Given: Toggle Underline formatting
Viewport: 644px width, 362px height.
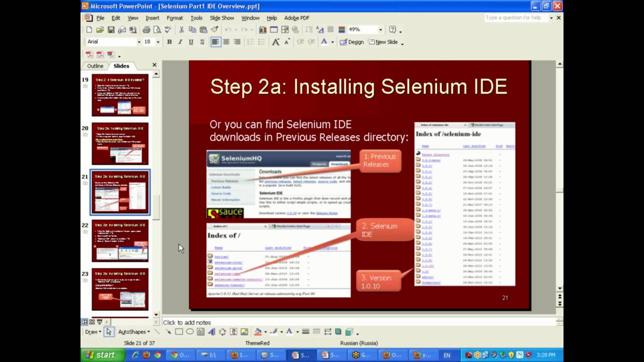Looking at the screenshot, I should click(x=191, y=42).
